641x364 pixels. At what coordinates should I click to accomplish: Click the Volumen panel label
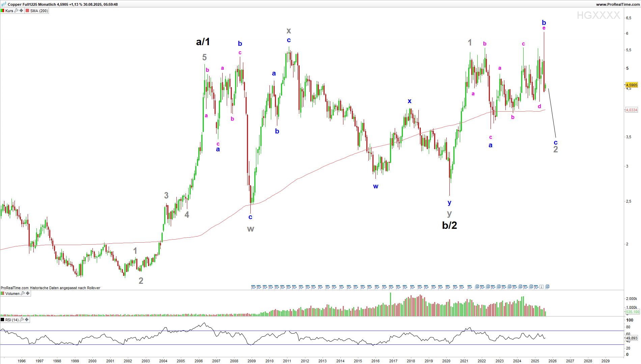[12, 294]
